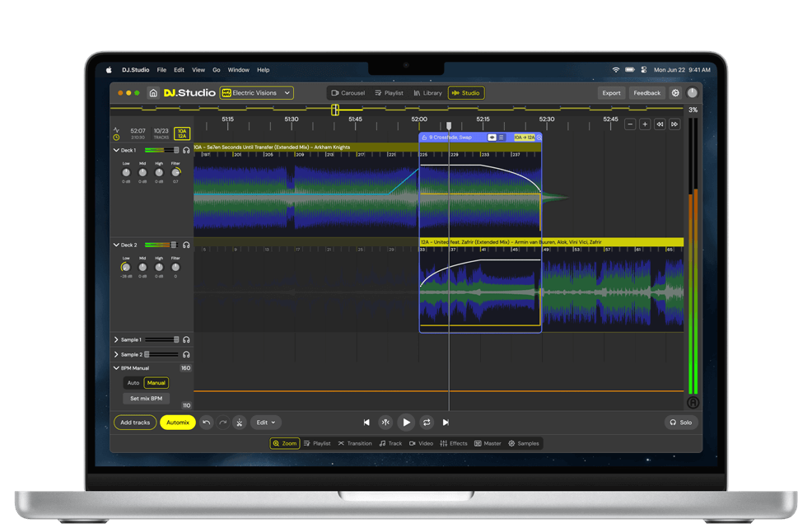Viewport: 812px width, 528px height.
Task: Select Manual BPM mode
Action: point(156,383)
